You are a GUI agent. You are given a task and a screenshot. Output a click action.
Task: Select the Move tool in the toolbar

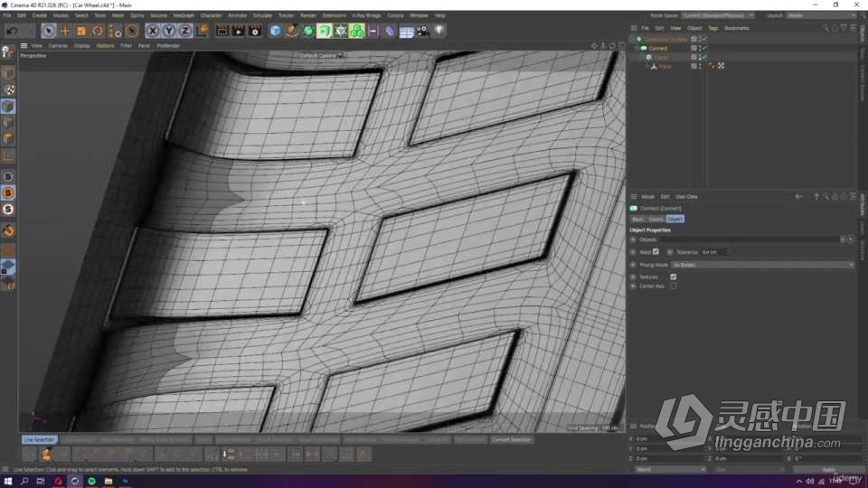click(65, 31)
